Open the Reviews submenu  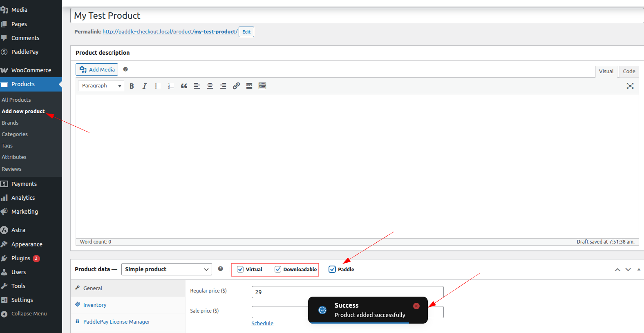pos(11,169)
